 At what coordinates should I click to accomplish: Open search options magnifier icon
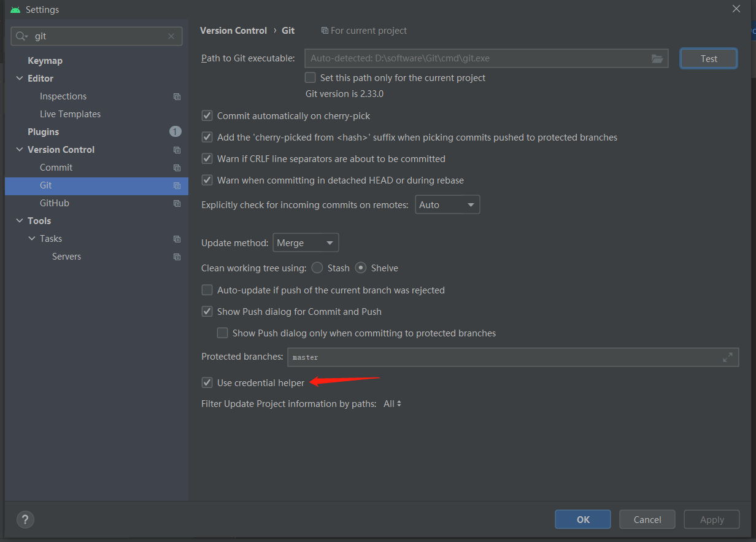(x=22, y=36)
